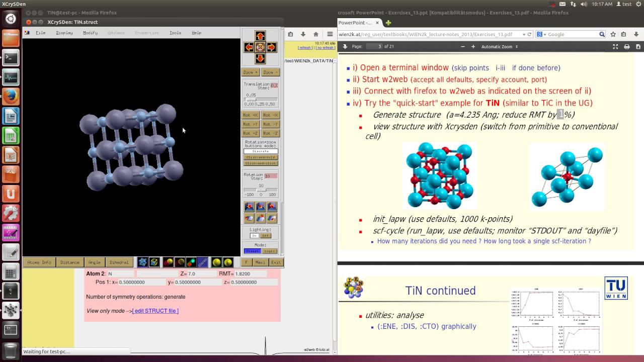Image resolution: width=644 pixels, height=362 pixels.
Task: Bookmark the page with the star icon
Action: point(613,34)
